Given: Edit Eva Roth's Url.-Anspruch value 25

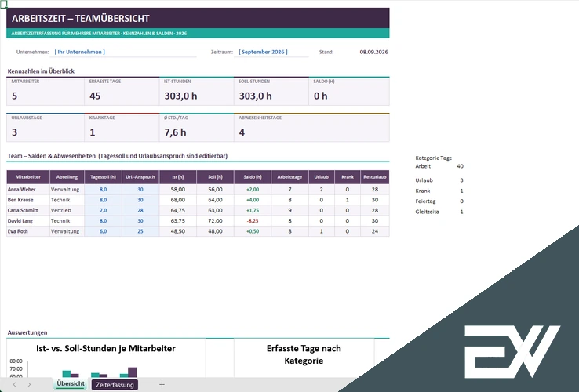Looking at the screenshot, I should coord(140,231).
